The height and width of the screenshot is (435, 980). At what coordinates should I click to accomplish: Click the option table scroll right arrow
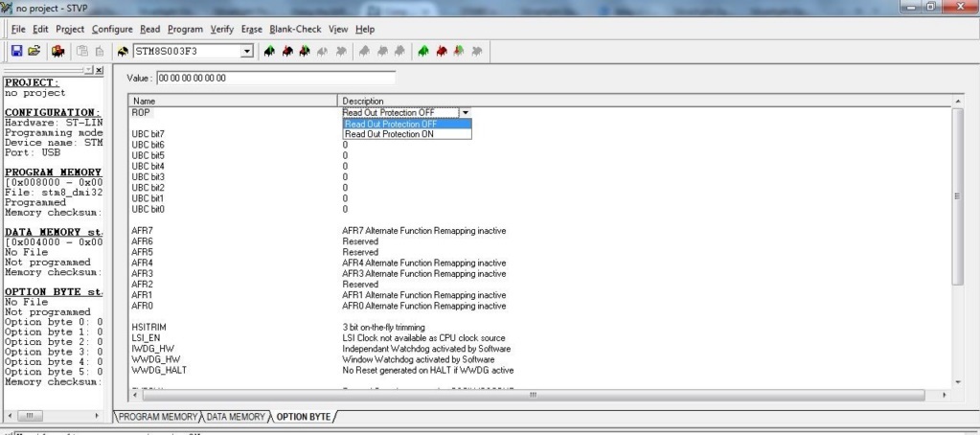tap(944, 395)
